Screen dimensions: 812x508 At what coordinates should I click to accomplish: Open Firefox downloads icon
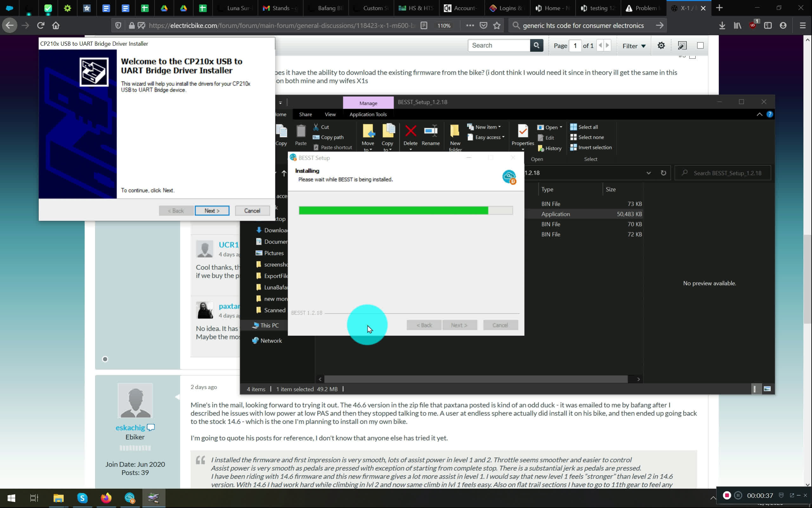pos(722,25)
